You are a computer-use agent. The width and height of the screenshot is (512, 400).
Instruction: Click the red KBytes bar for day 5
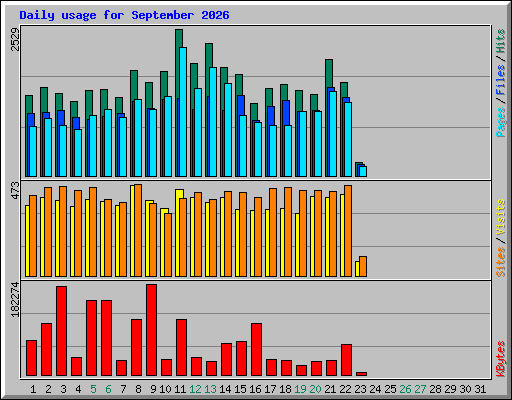tap(91, 338)
